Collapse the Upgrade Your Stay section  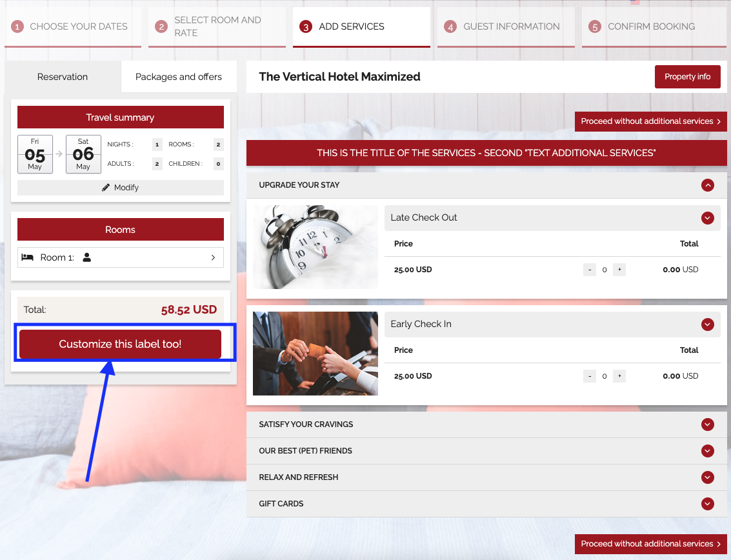tap(708, 185)
